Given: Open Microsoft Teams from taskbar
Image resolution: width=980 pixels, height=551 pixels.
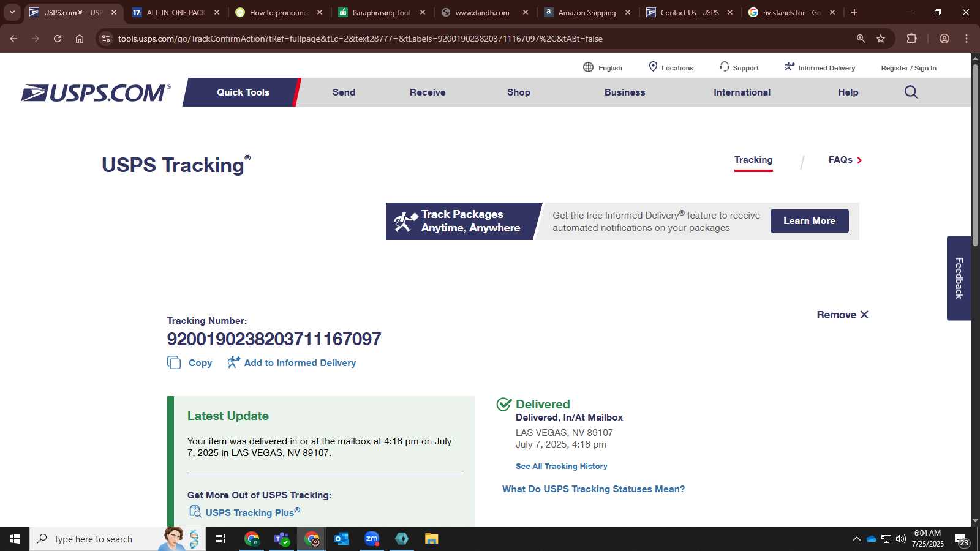Looking at the screenshot, I should (x=282, y=539).
